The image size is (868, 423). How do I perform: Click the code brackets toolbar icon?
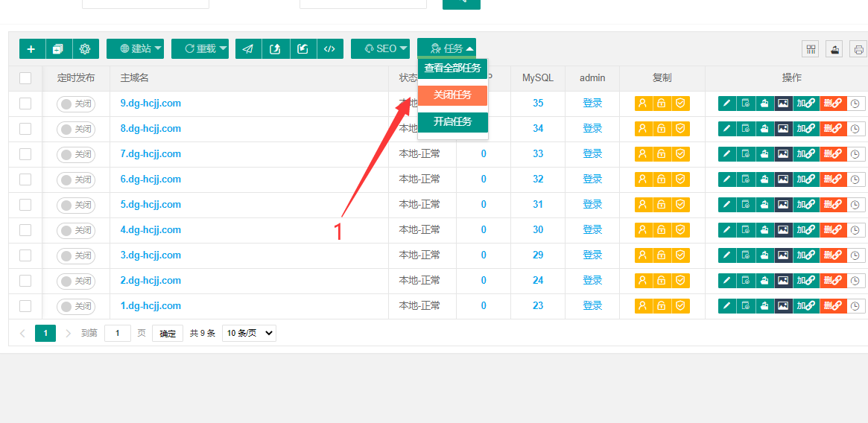(329, 48)
